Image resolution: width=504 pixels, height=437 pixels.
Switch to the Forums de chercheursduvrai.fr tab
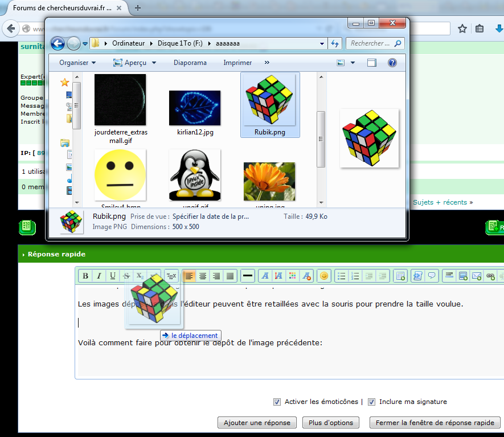click(x=62, y=8)
